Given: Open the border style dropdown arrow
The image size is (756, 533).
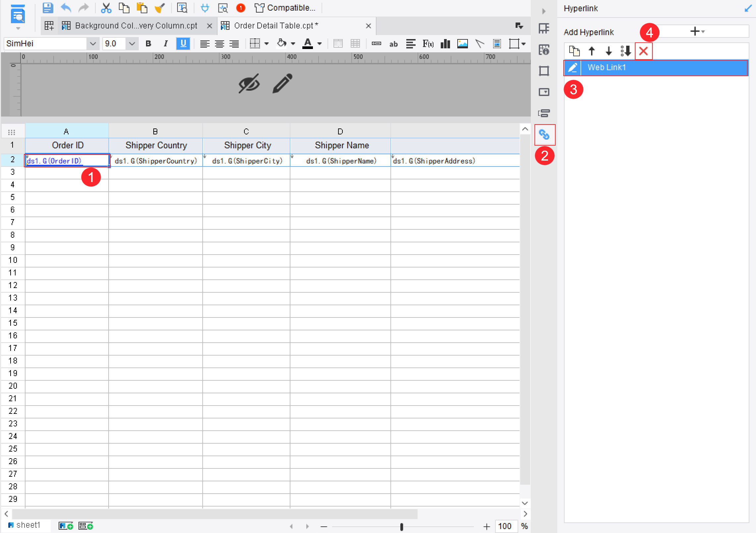Looking at the screenshot, I should pos(267,44).
